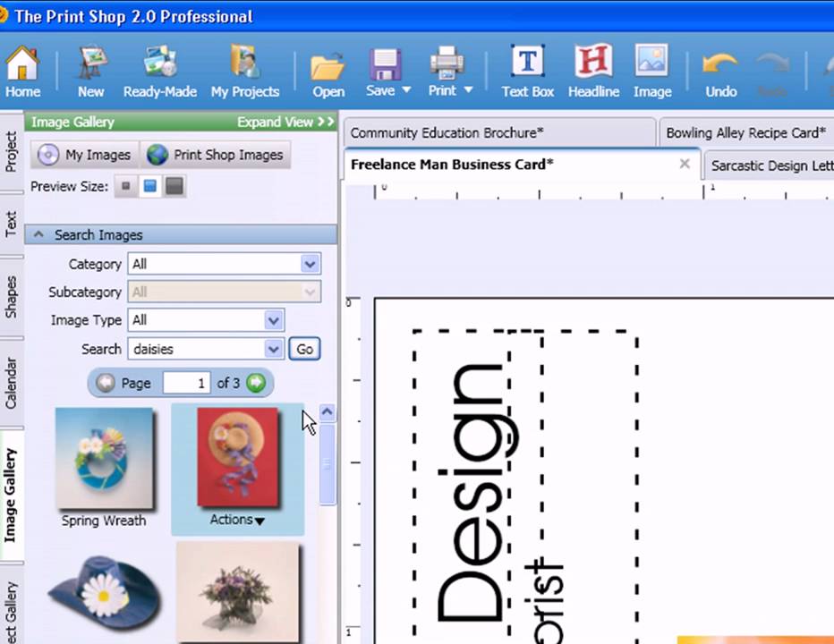Go to previous results page
This screenshot has width=834, height=644.
click(106, 383)
